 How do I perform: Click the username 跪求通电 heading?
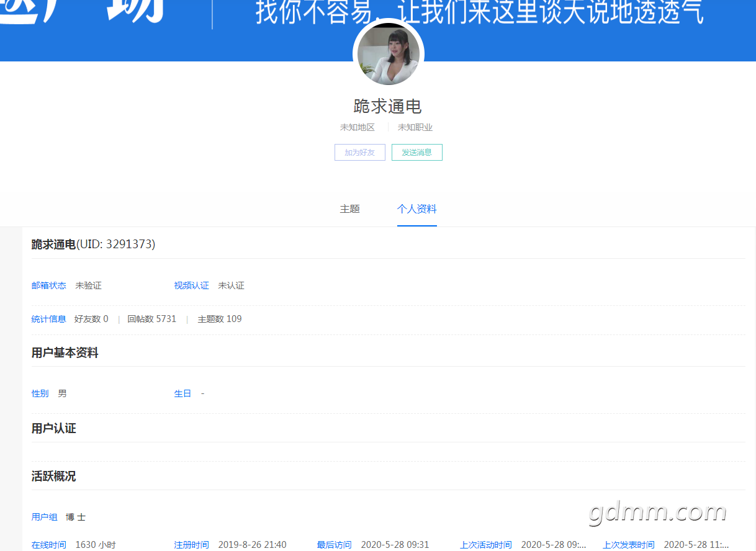point(388,106)
